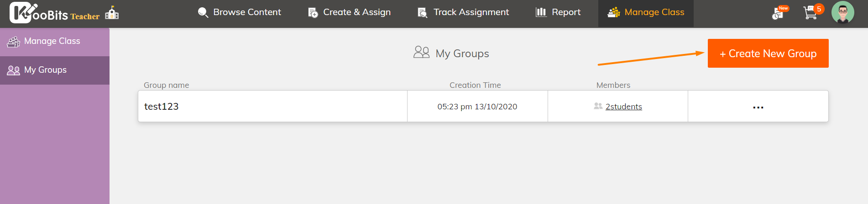Open the 2students members link
The image size is (868, 204).
[623, 107]
